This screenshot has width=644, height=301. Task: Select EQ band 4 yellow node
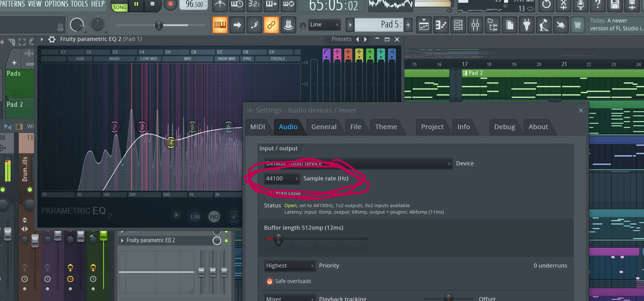tap(171, 142)
